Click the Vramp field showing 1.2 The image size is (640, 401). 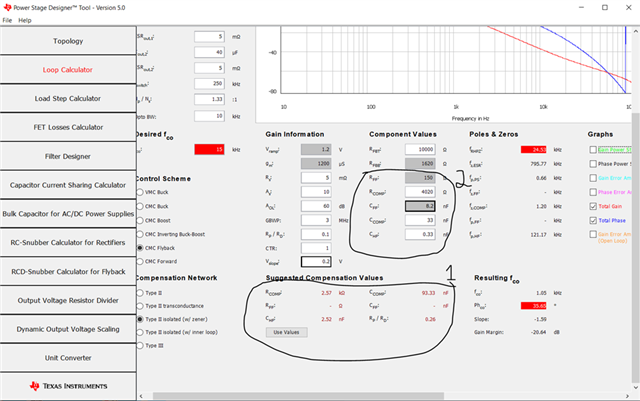316,149
